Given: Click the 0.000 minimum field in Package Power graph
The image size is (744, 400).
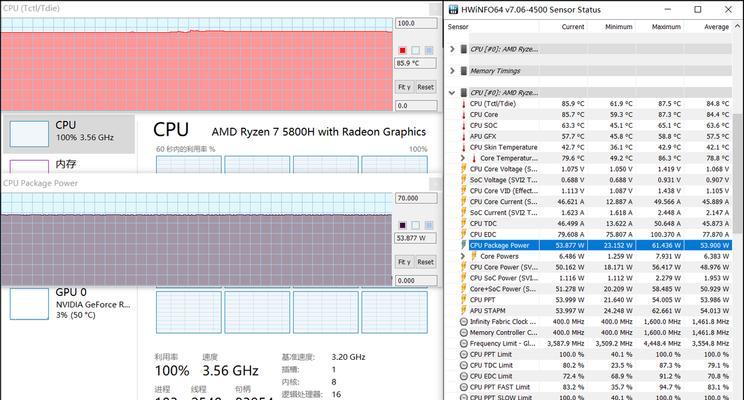Looking at the screenshot, I should [x=416, y=280].
